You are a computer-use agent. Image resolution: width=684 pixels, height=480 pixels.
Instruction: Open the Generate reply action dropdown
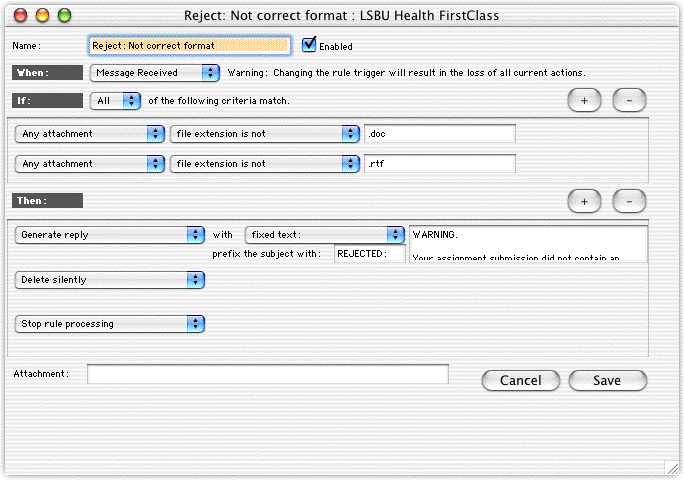coord(110,234)
